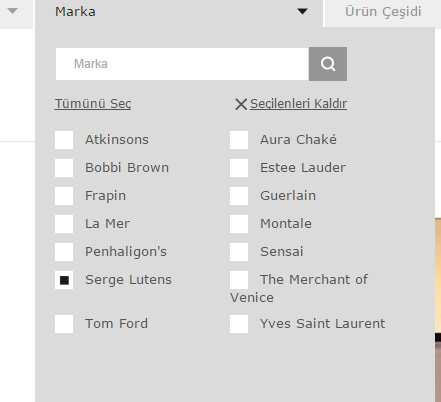Screen dimensions: 441x402
Task: Click the Seçilenleri Kaldır link
Action: tap(298, 104)
